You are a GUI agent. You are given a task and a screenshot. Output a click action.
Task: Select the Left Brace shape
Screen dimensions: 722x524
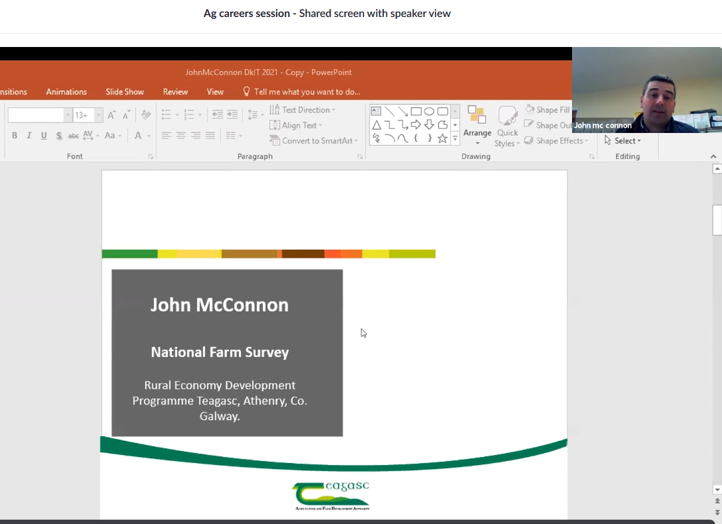[x=416, y=138]
